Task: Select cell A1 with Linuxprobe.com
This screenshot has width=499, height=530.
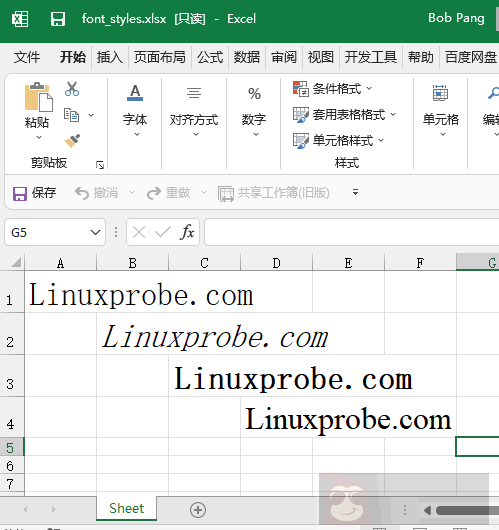Action: tap(61, 292)
